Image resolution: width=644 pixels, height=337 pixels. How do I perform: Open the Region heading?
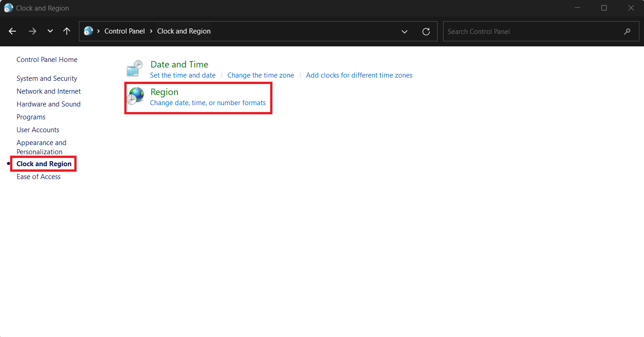pyautogui.click(x=164, y=92)
